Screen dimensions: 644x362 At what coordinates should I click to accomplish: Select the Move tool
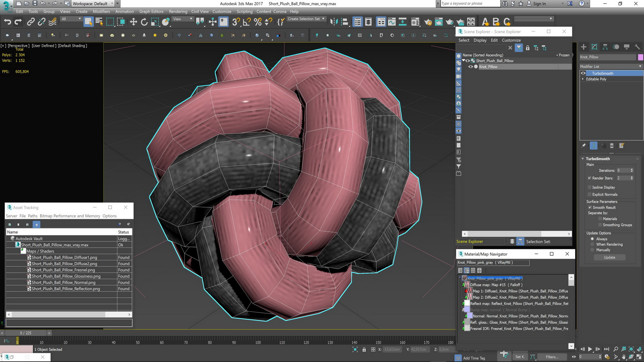(133, 22)
